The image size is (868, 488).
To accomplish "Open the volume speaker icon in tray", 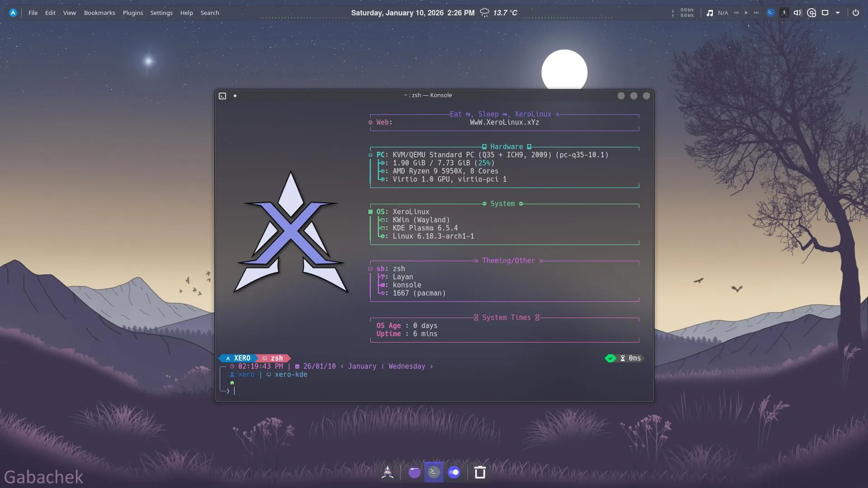I will (797, 13).
